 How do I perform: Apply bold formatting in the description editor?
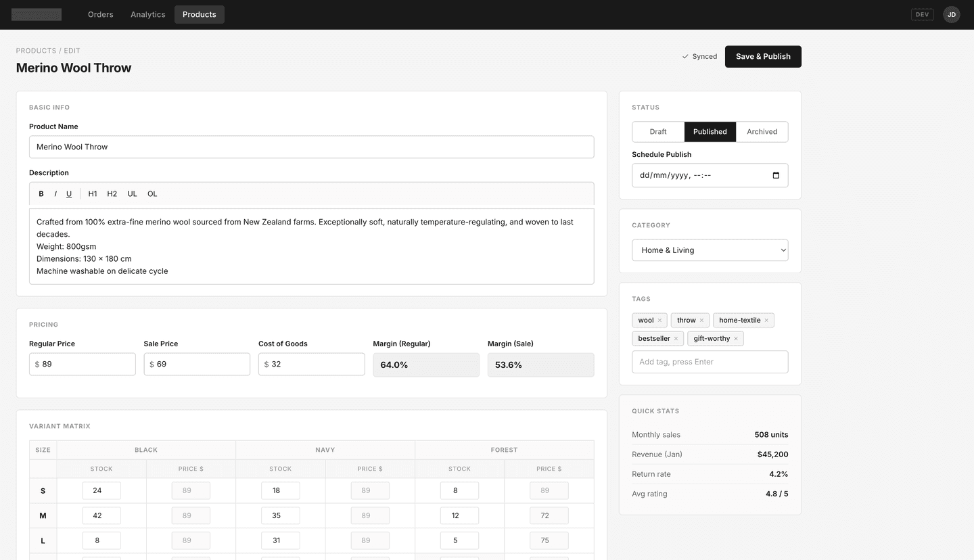click(41, 193)
